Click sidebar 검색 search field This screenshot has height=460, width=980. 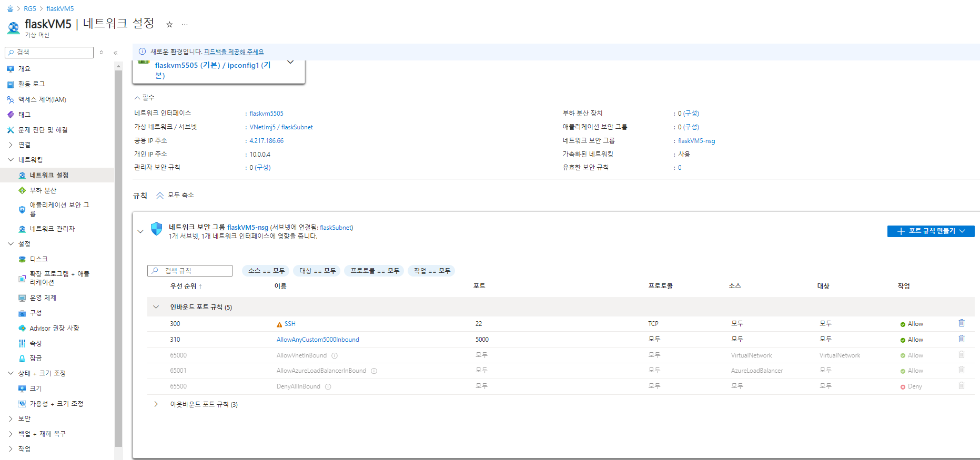(x=49, y=53)
